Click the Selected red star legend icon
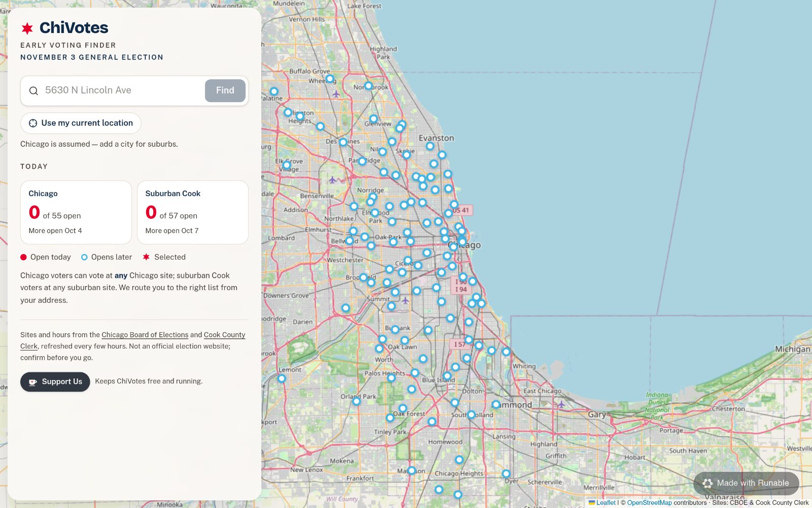Viewport: 812px width, 508px height. pos(146,257)
